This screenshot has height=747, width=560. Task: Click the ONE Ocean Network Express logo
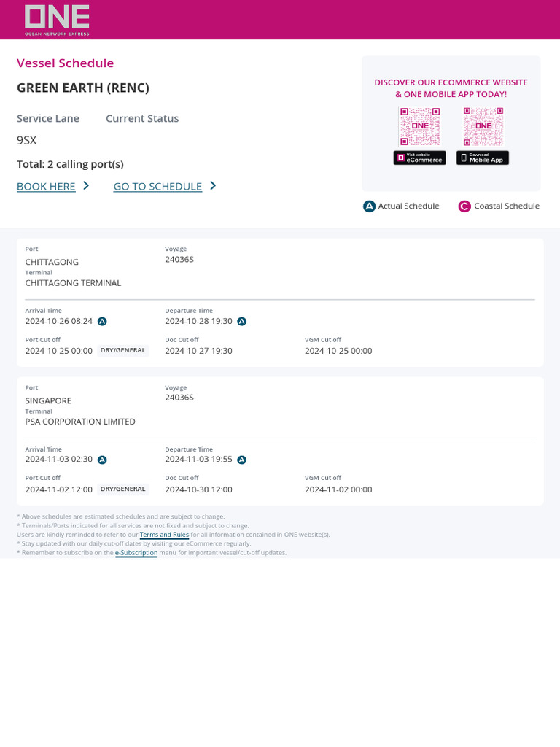click(x=57, y=20)
